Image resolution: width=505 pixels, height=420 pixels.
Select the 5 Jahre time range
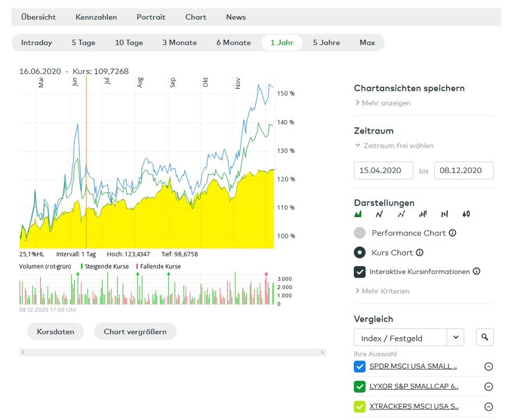pyautogui.click(x=326, y=43)
